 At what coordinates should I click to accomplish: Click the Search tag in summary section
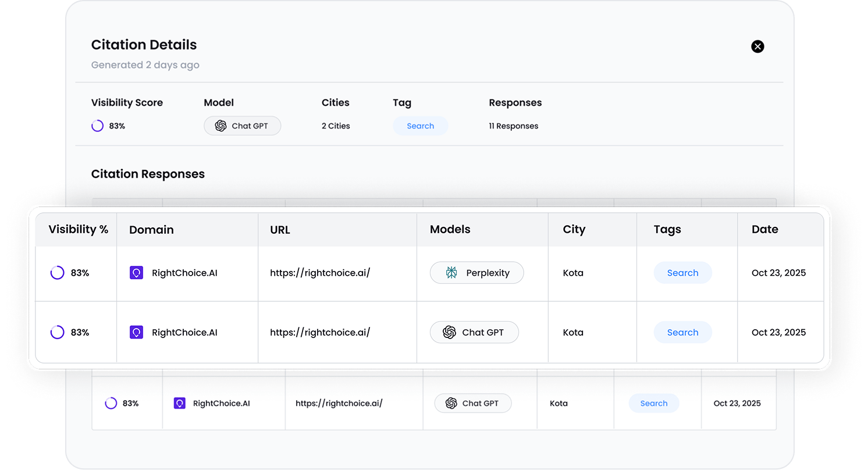(x=420, y=126)
